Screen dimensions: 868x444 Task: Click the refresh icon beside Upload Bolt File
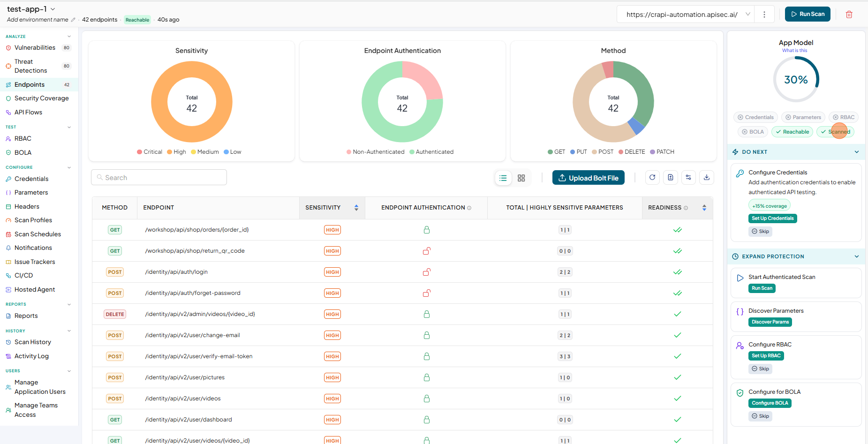[652, 178]
